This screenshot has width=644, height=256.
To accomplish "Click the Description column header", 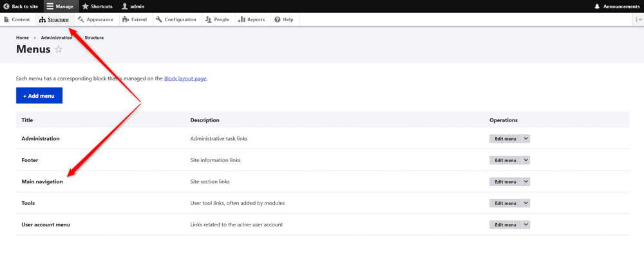I will click(205, 120).
